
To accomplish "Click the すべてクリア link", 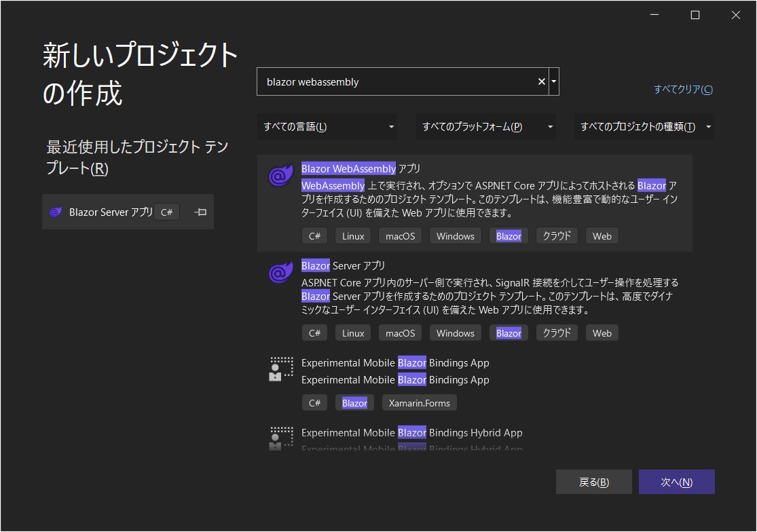I will [x=683, y=89].
